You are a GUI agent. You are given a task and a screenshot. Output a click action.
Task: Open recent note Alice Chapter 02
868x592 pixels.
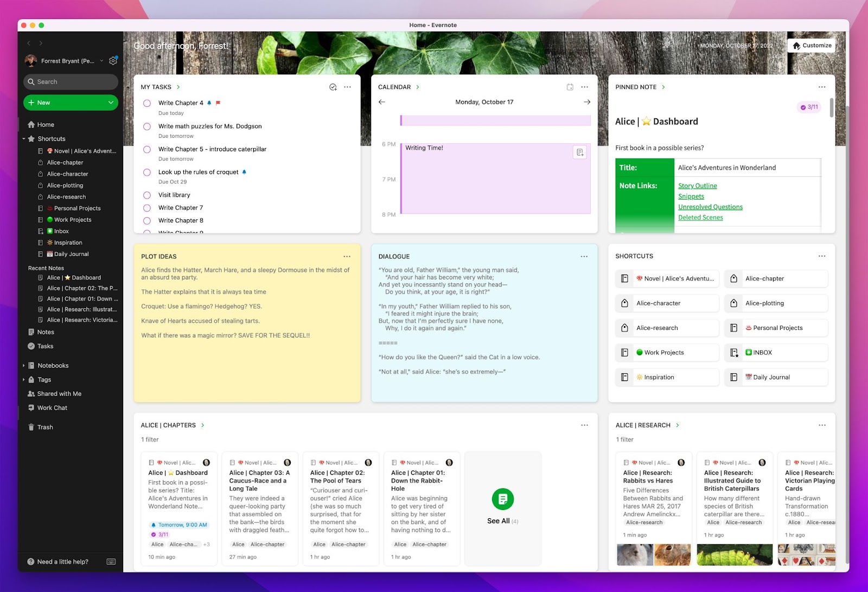click(x=82, y=288)
